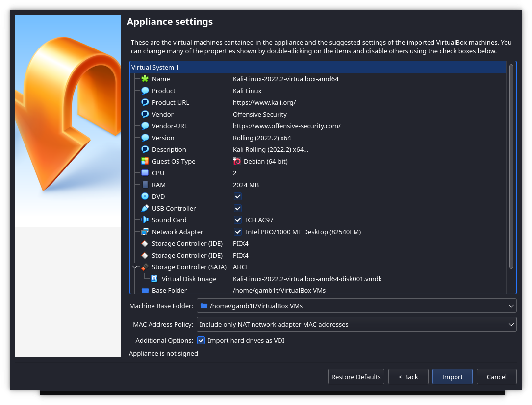Click the USB Controller icon
Viewport: 532px width, 405px height.
click(145, 208)
